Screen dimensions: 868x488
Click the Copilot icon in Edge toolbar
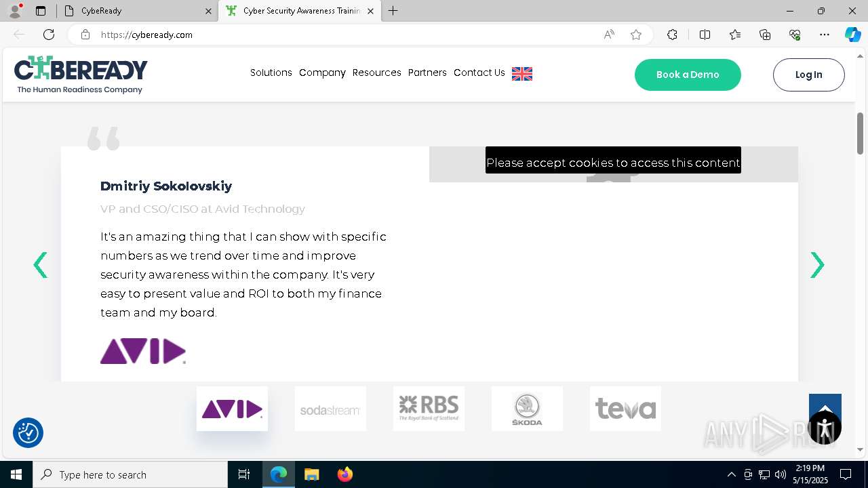pyautogui.click(x=852, y=35)
